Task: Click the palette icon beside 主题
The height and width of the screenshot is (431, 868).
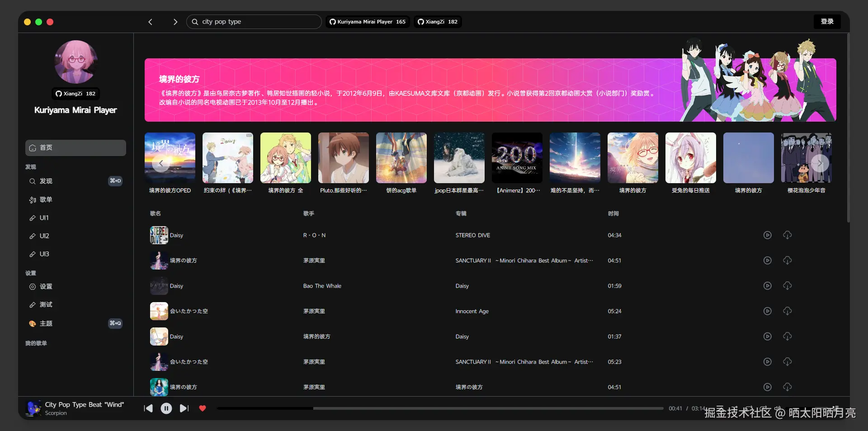Action: pos(33,323)
